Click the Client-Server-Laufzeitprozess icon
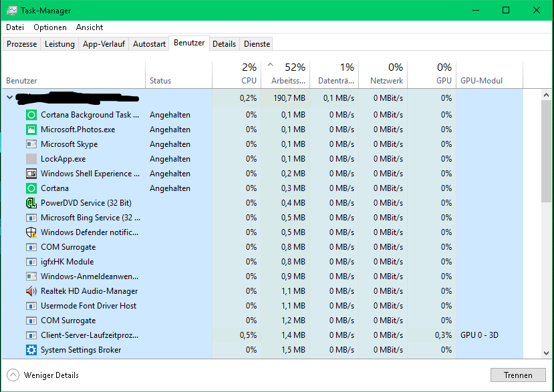Image resolution: width=554 pixels, height=392 pixels. (31, 335)
